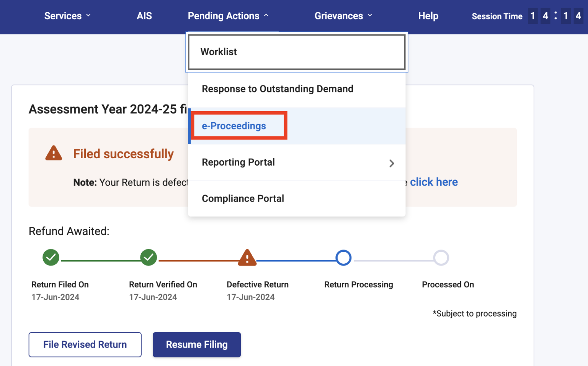
Task: Follow the click here link
Action: [434, 182]
